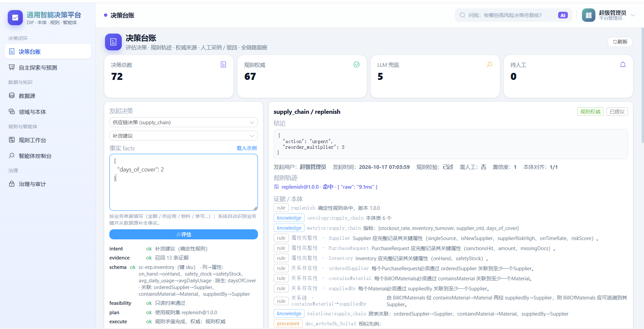Click the 决策总数 value 72

[117, 77]
